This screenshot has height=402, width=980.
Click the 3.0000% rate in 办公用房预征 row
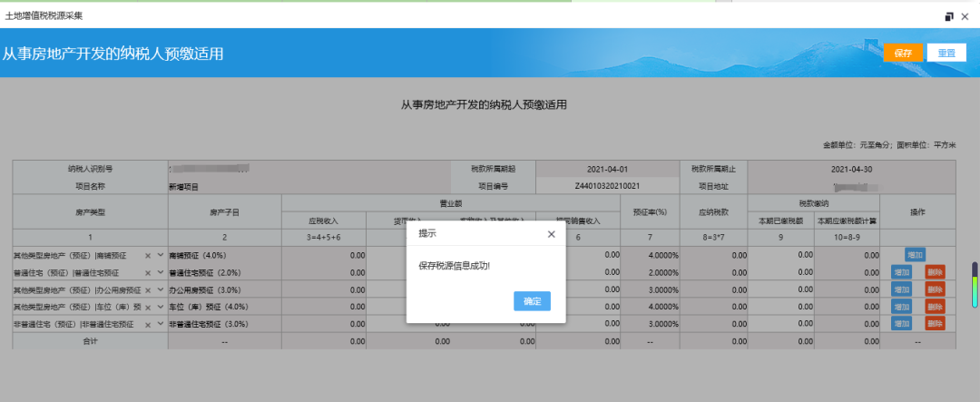[x=650, y=289]
